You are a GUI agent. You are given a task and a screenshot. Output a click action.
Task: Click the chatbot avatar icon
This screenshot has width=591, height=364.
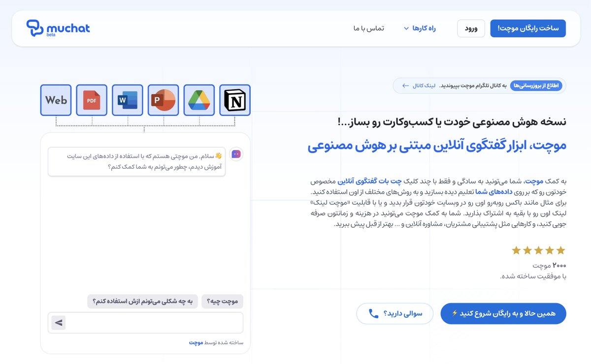click(x=236, y=154)
